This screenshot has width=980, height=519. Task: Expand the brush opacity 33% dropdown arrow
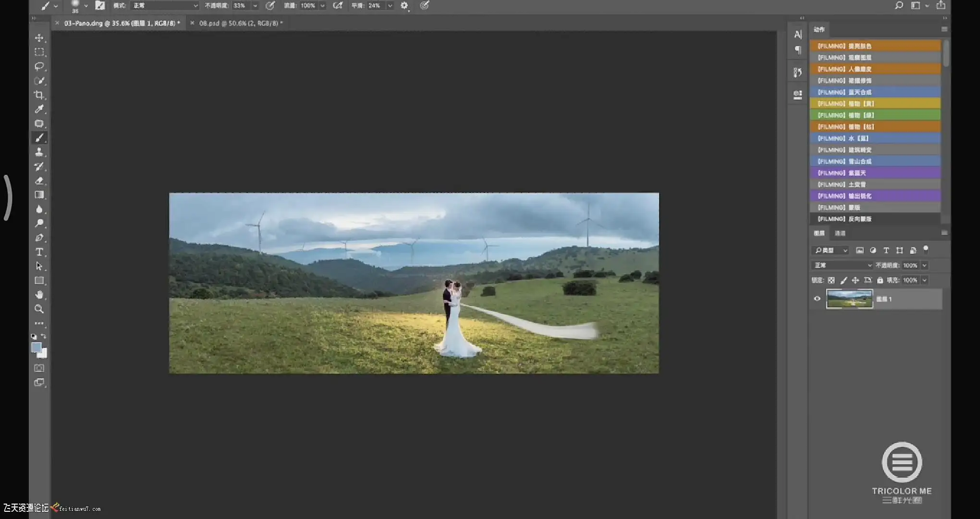pos(255,6)
